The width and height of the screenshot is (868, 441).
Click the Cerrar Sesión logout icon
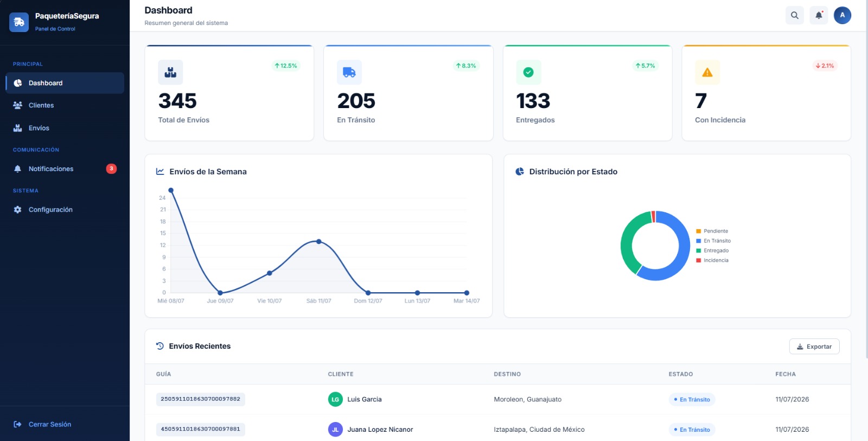pos(18,424)
